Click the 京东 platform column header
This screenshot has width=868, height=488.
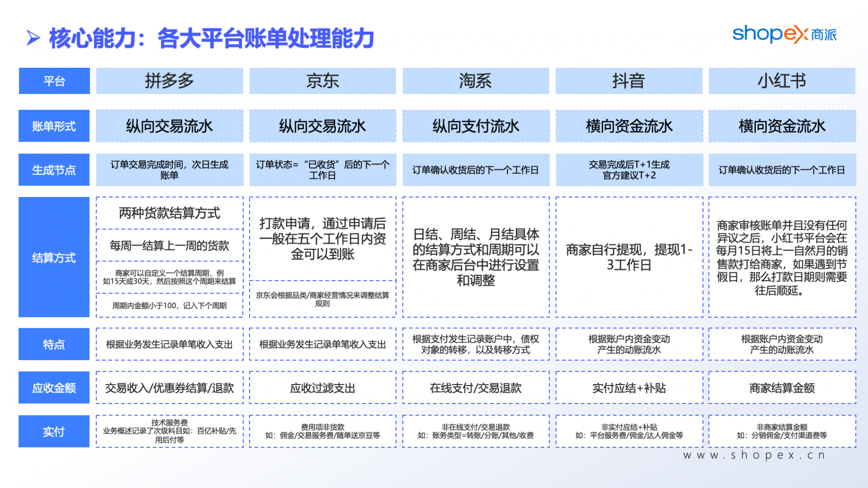[323, 81]
